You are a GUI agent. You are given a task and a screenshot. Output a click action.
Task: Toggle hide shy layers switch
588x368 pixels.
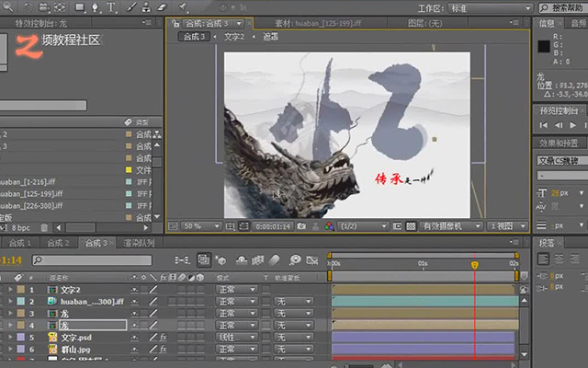[242, 259]
